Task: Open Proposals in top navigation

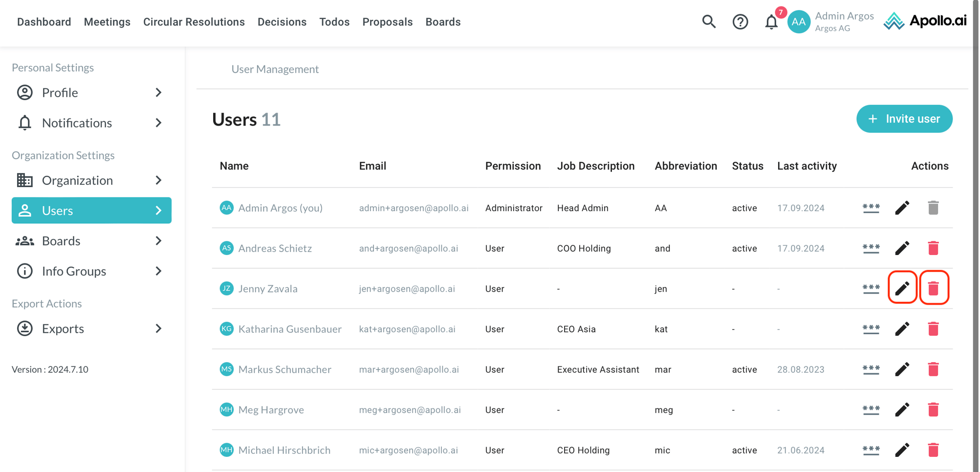Action: point(388,22)
